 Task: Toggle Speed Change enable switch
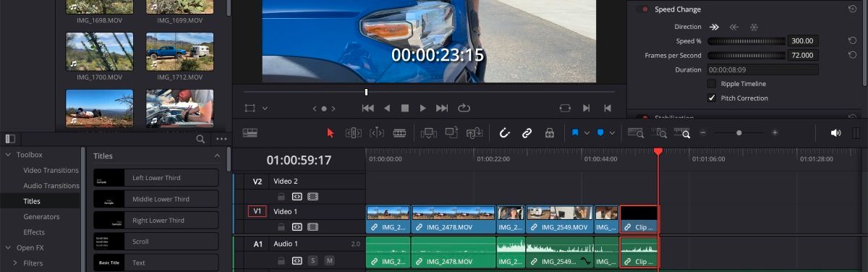click(642, 9)
